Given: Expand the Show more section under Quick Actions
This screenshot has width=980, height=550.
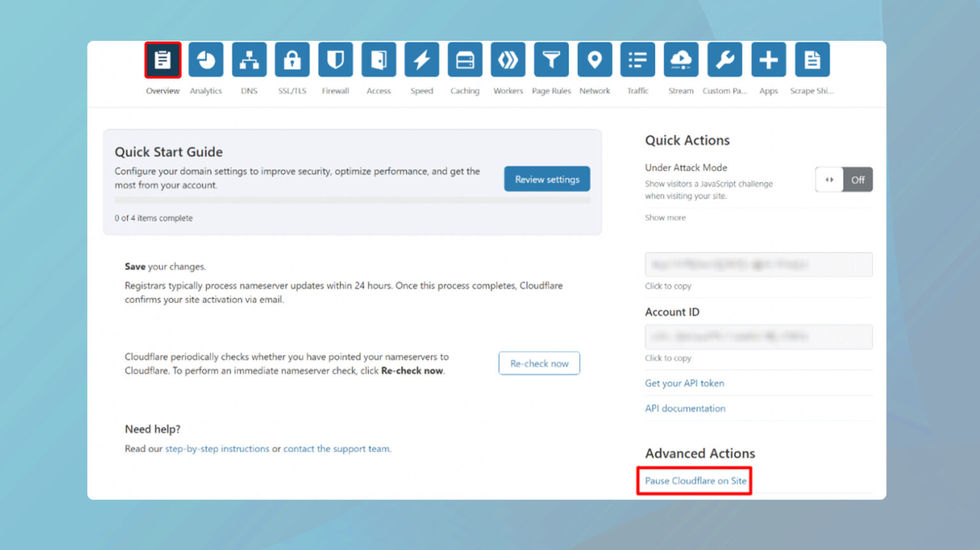Looking at the screenshot, I should 665,218.
